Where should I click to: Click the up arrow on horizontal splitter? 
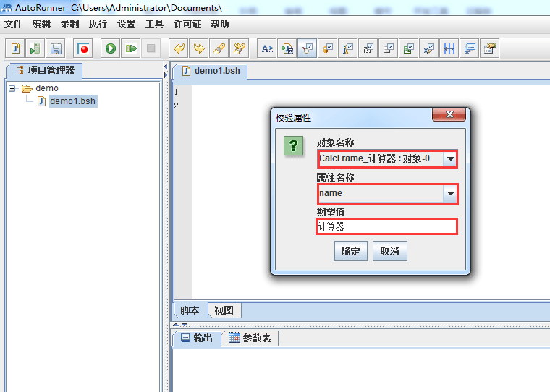(x=176, y=325)
